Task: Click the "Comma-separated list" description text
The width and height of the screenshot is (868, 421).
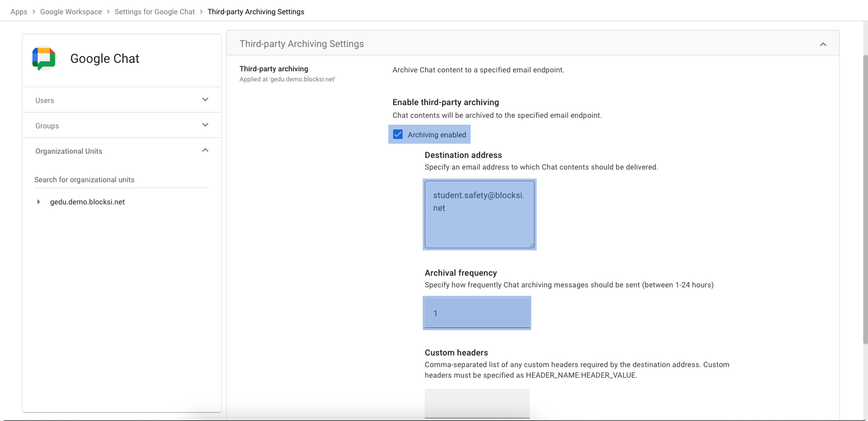Action: (x=577, y=370)
